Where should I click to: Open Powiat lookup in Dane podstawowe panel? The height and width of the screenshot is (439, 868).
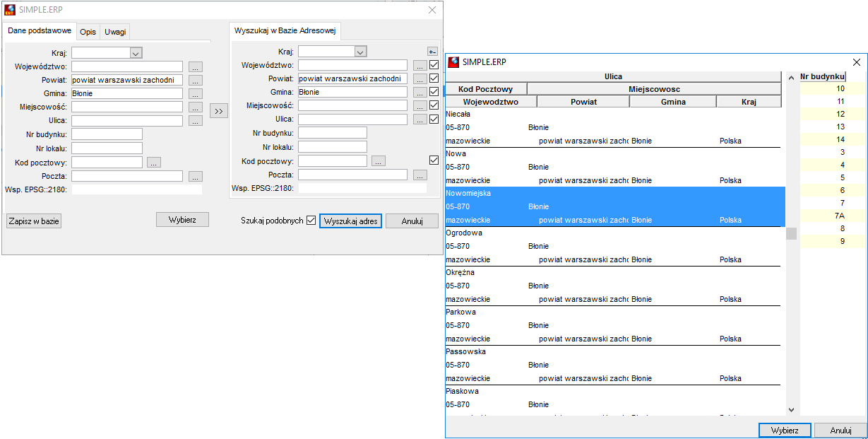tap(196, 80)
